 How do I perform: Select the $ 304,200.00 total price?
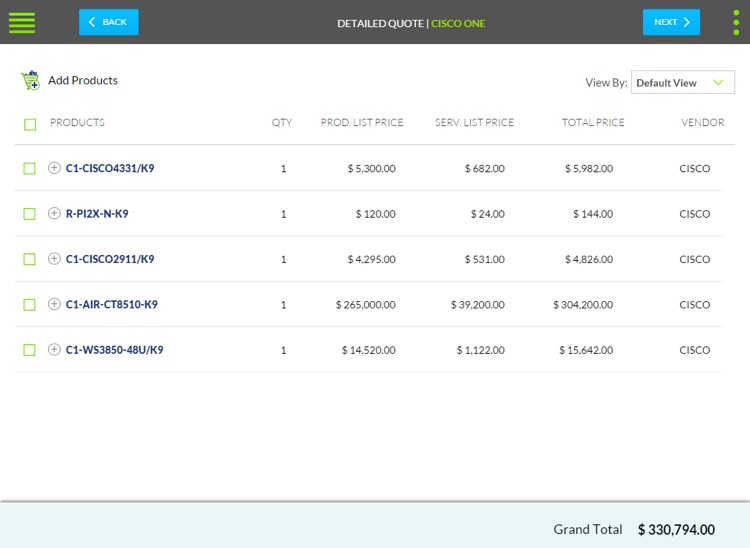(x=583, y=305)
